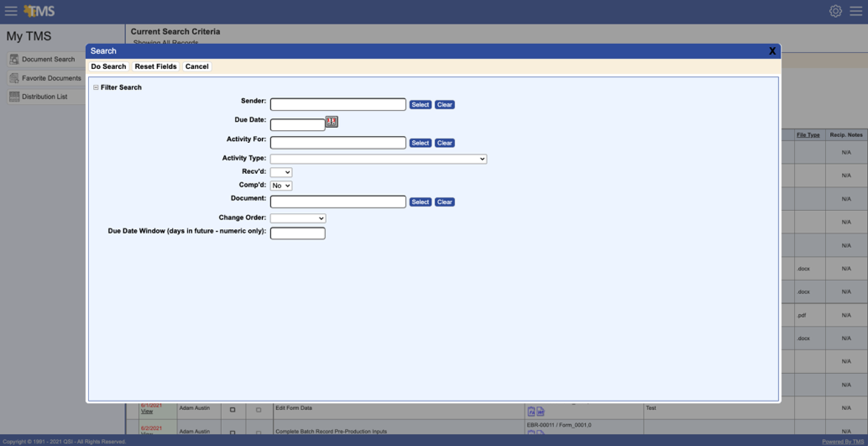Click Reset Fields in dialog toolbar
Image resolution: width=868 pixels, height=446 pixels.
point(155,67)
